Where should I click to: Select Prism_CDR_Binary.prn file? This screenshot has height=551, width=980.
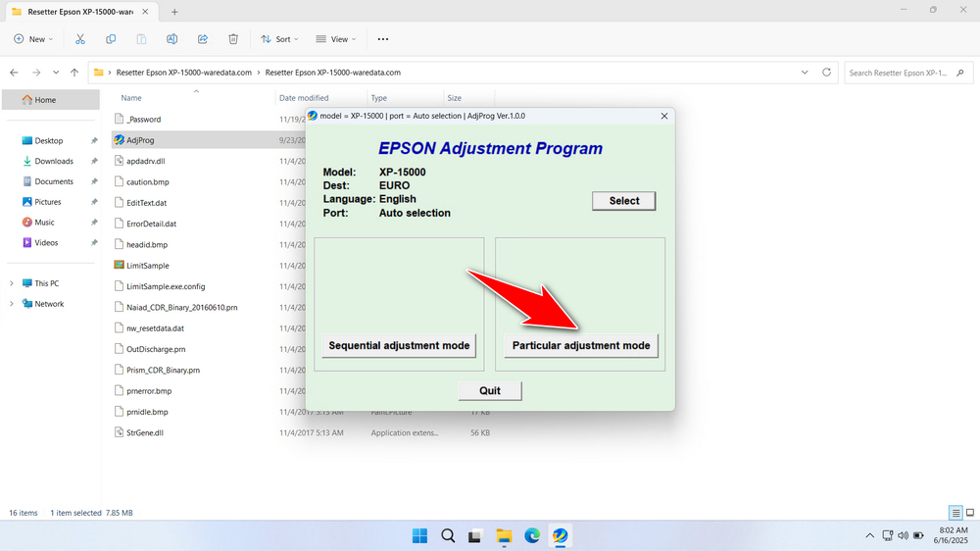point(163,370)
